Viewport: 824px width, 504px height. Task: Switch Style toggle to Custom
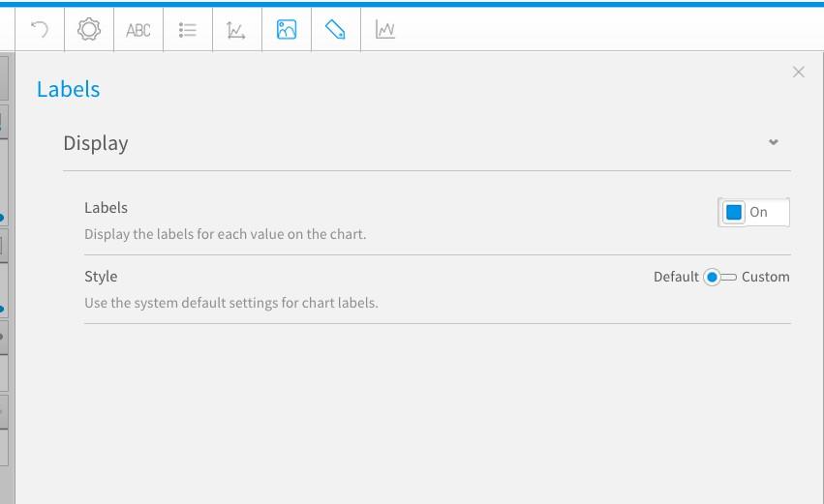(721, 277)
